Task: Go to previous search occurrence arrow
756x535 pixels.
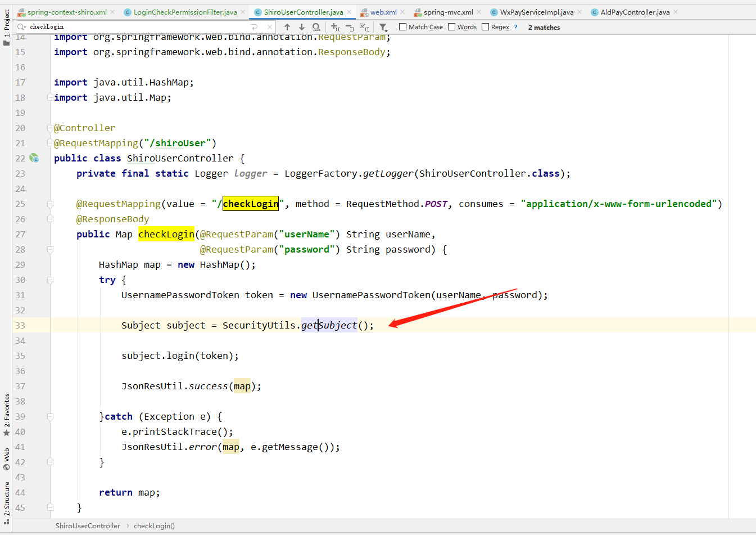Action: [x=287, y=27]
